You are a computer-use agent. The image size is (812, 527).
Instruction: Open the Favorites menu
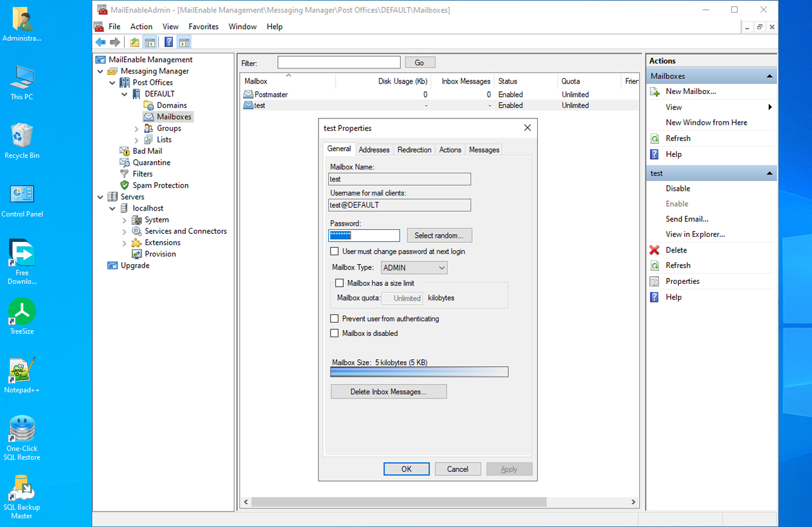point(203,27)
